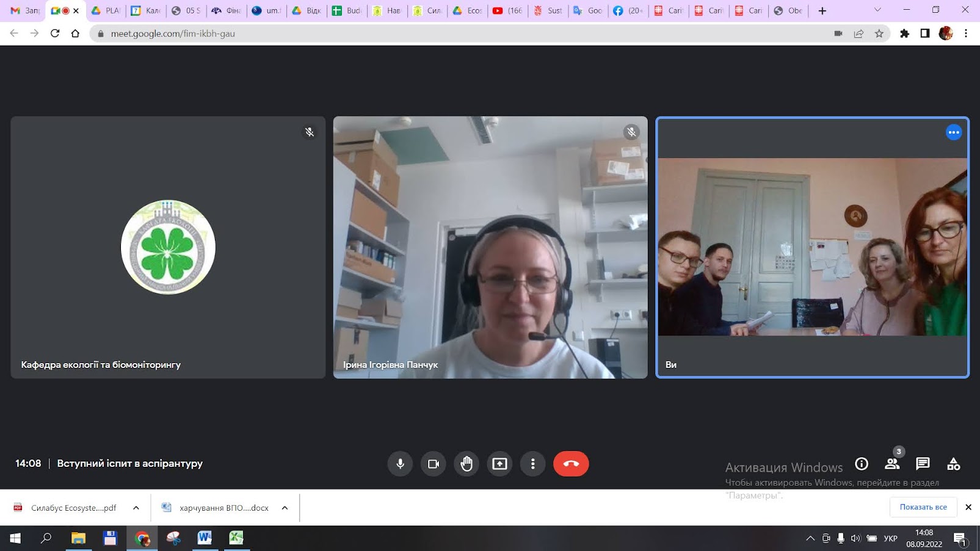Close the active Meet tab
Image resolution: width=980 pixels, height=551 pixels.
click(76, 10)
